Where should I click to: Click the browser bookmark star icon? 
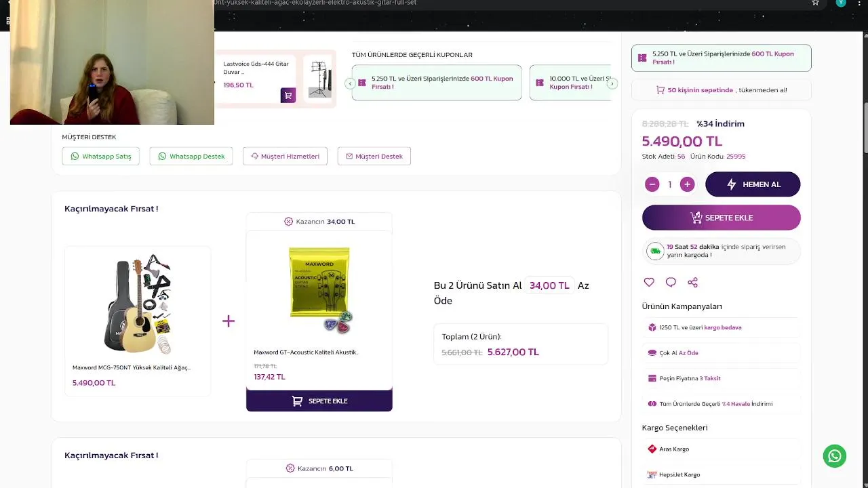coord(815,3)
